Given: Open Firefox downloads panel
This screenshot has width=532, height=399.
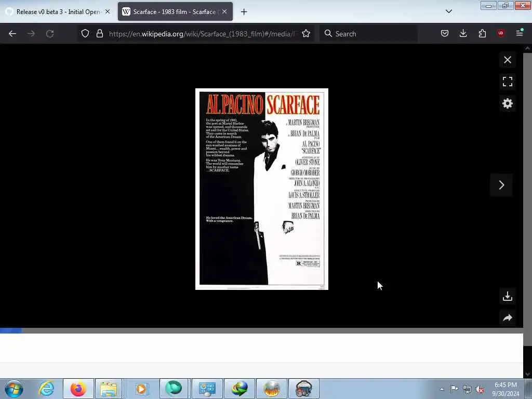Looking at the screenshot, I should 463,34.
